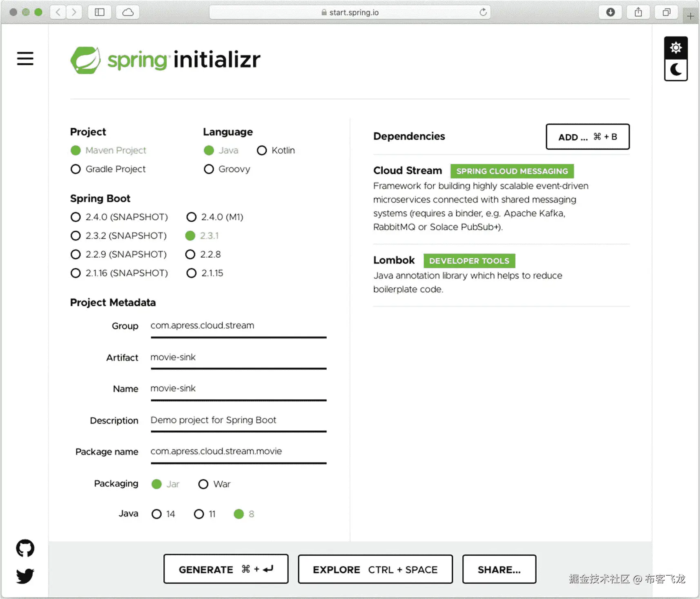Screen dimensions: 700x599
Task: Select Spring Boot 2.4.0 (M1)
Action: point(215,217)
